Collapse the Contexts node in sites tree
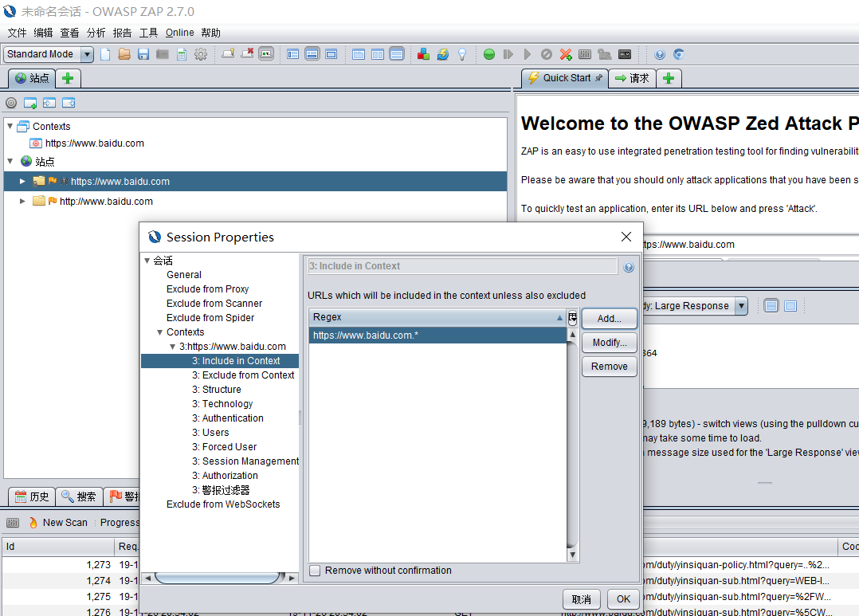859x616 pixels. tap(10, 126)
